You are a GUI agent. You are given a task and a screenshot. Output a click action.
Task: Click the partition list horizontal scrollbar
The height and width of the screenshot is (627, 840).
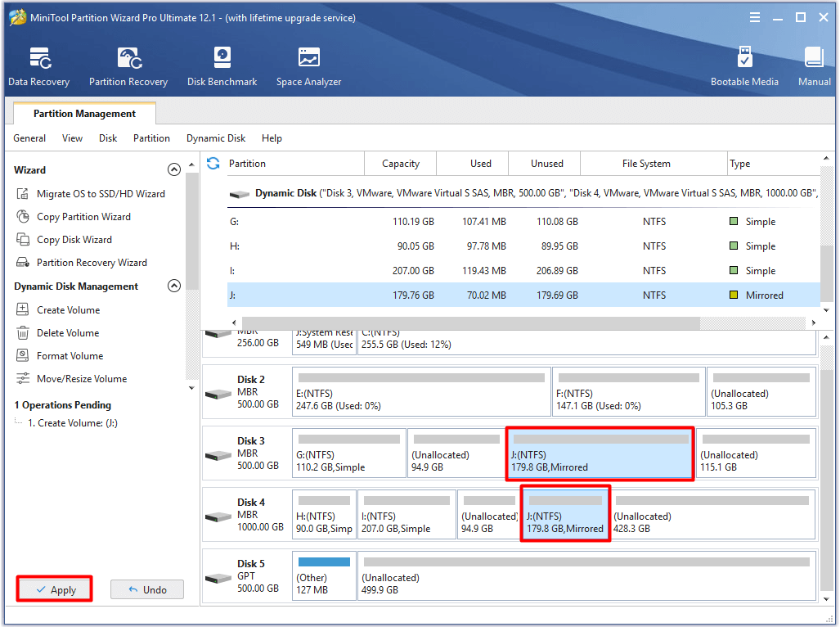[x=470, y=323]
